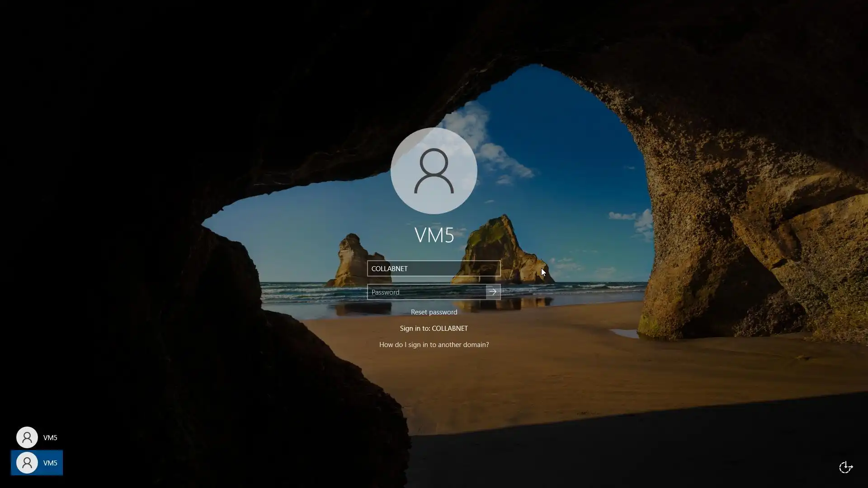Viewport: 868px width, 488px height.
Task: Click the large VM5 display name heading
Action: [x=434, y=235]
